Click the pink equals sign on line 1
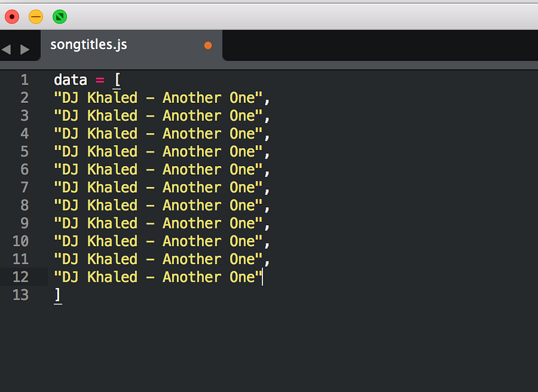Image resolution: width=538 pixels, height=392 pixels. (100, 80)
